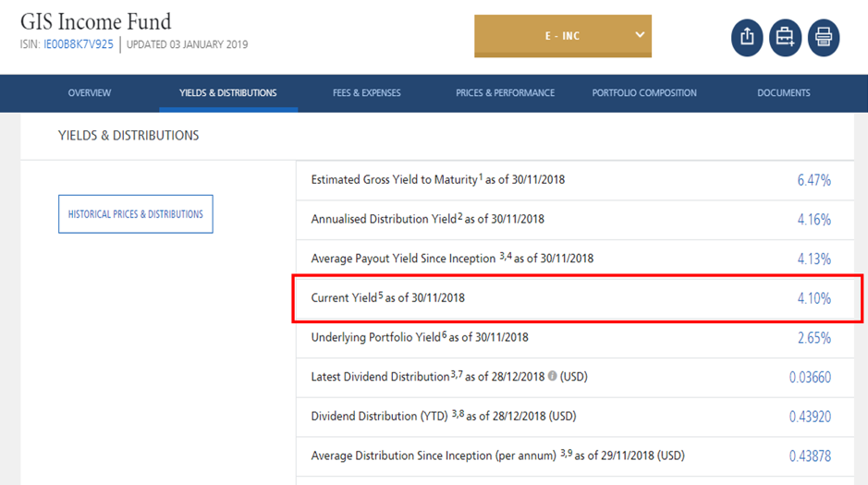Click the GIS Income Fund title
The height and width of the screenshot is (485, 868).
[96, 20]
